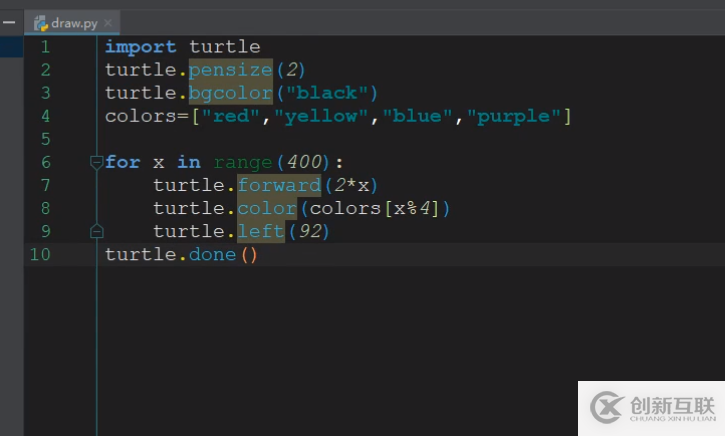Click line number 10 in the gutter

tap(40, 254)
